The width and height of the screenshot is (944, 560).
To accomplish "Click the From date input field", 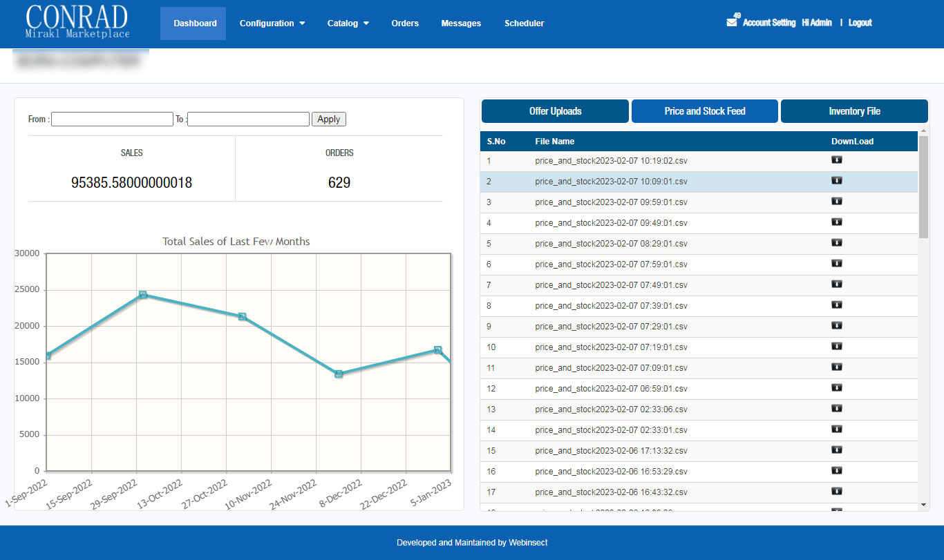I will pyautogui.click(x=112, y=119).
